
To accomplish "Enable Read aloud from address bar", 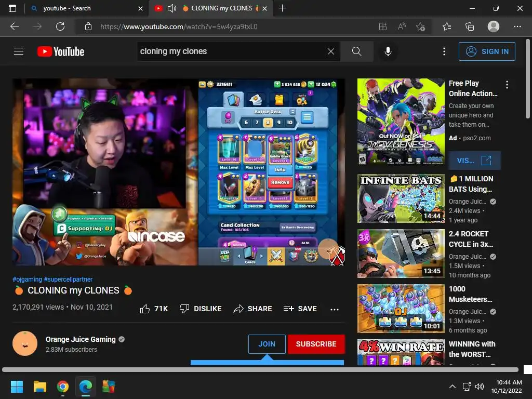I will [402, 26].
